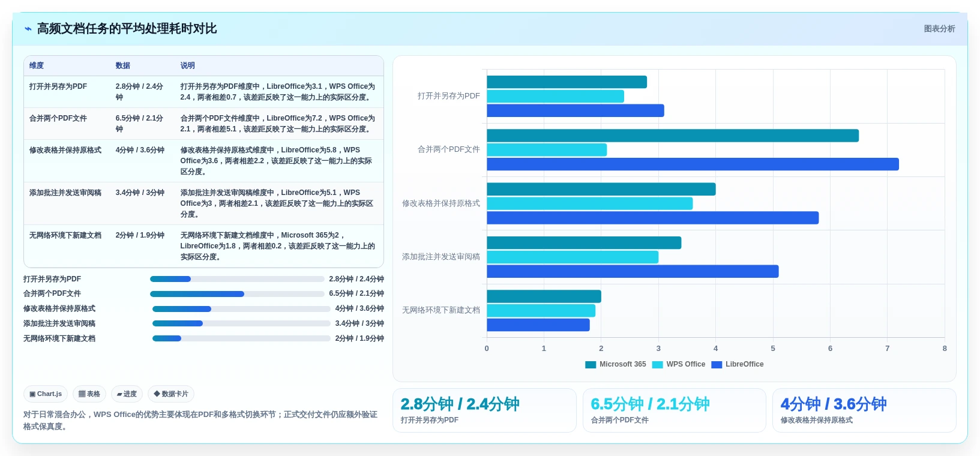
Task: Click the lightning icon beside the title
Action: (x=28, y=29)
